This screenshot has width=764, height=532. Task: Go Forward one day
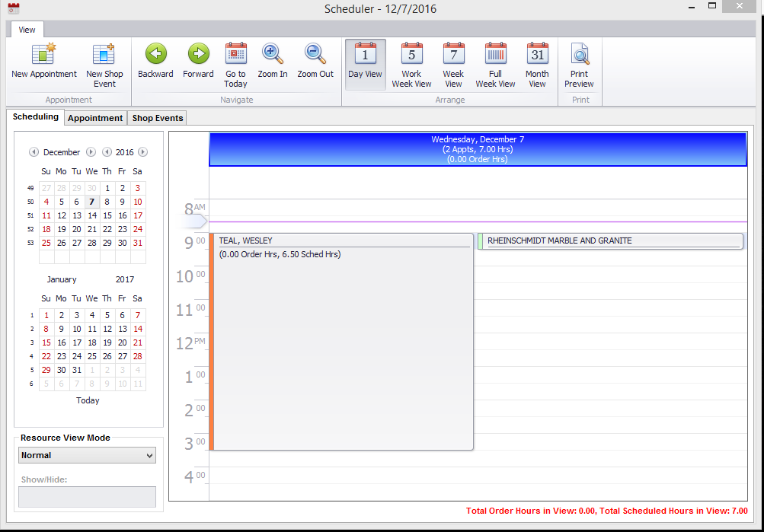(x=198, y=53)
